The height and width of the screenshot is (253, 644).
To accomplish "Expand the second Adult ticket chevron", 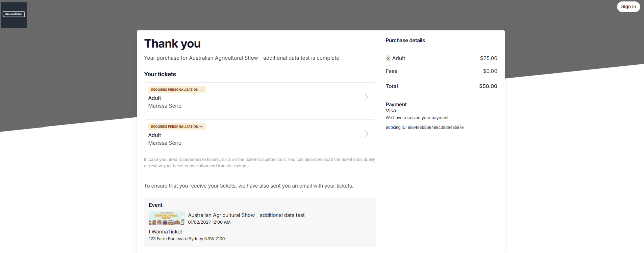I will click(x=367, y=134).
